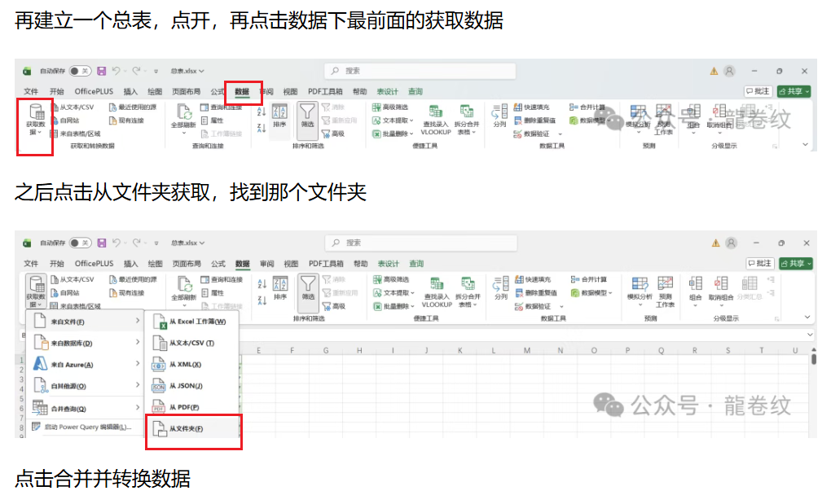Switch to 表设计 tab in lower ribbon
Image resolution: width=831 pixels, height=504 pixels.
(388, 264)
